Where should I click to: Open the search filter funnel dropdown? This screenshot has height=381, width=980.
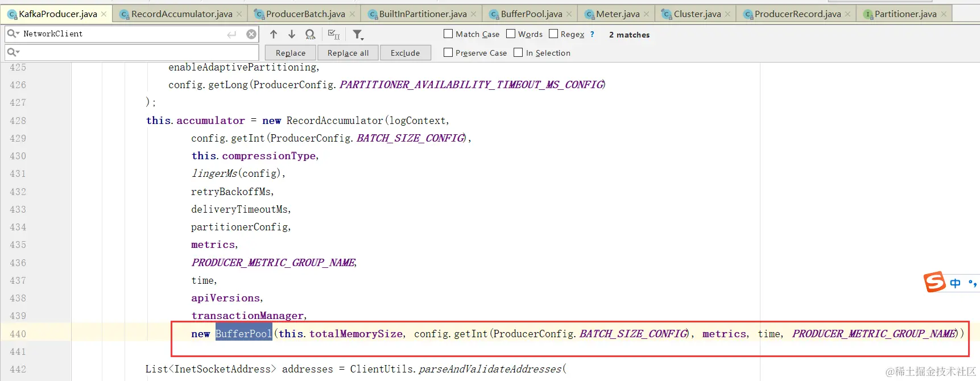[358, 35]
